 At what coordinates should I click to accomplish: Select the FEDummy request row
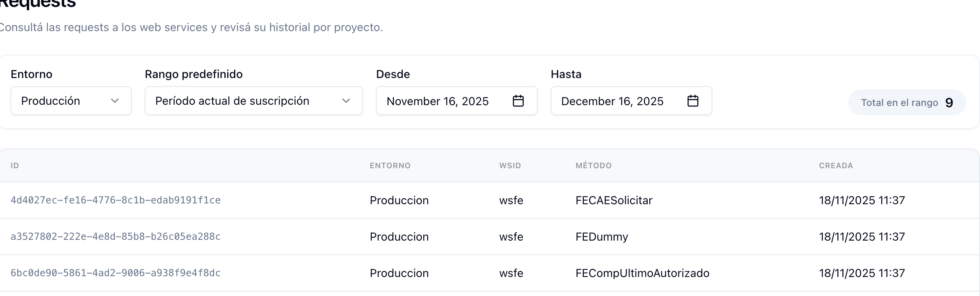point(602,237)
